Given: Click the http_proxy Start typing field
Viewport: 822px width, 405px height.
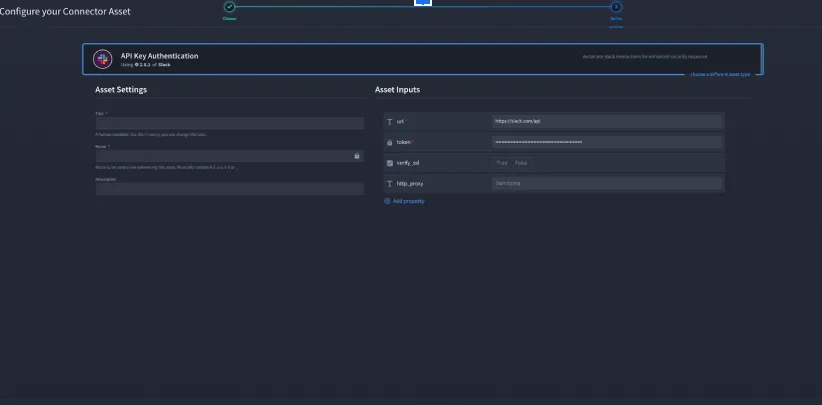Looking at the screenshot, I should (607, 183).
